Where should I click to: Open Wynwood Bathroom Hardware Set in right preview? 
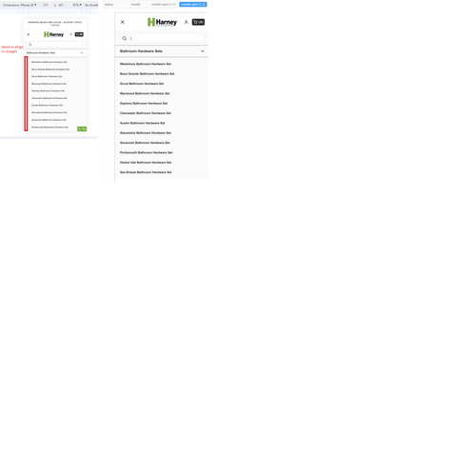click(145, 93)
